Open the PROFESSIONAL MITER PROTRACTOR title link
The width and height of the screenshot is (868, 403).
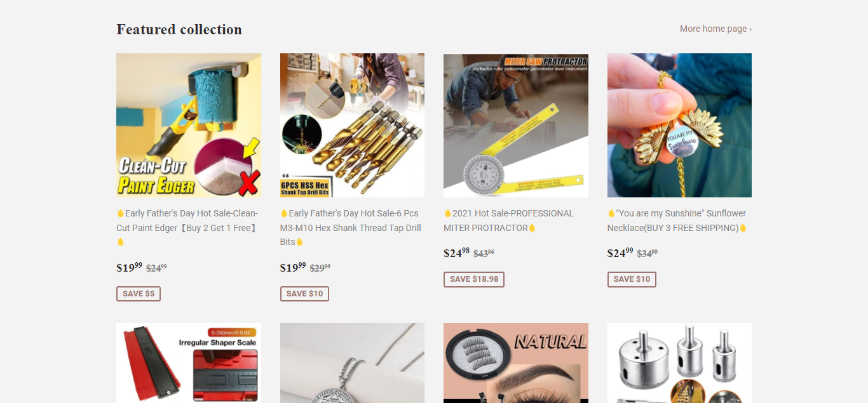click(x=508, y=221)
